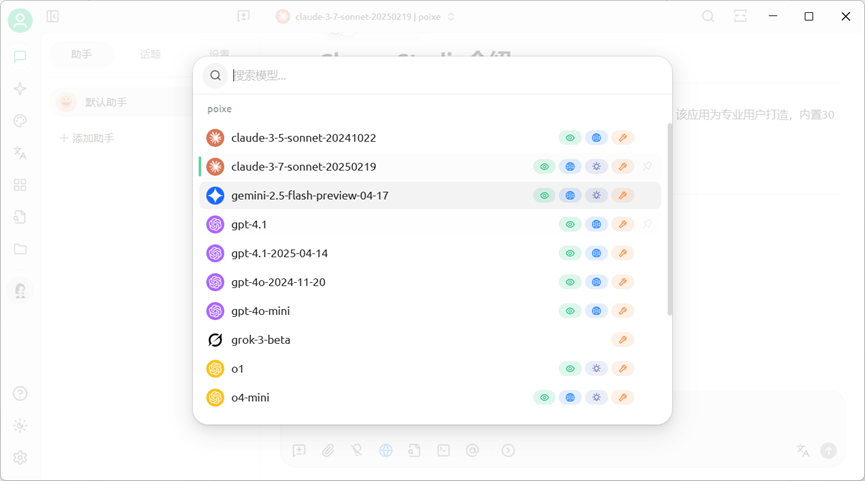The image size is (865, 481).
Task: Click 添加助手 button
Action: (87, 138)
